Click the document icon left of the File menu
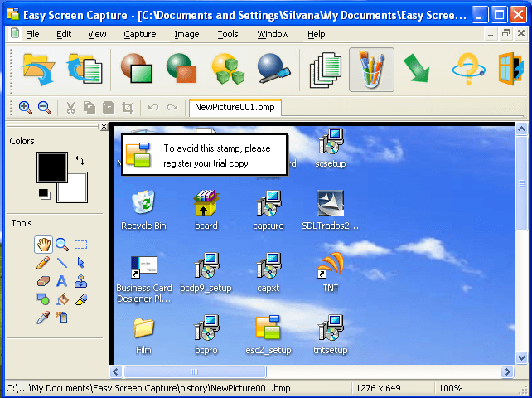 click(x=15, y=34)
